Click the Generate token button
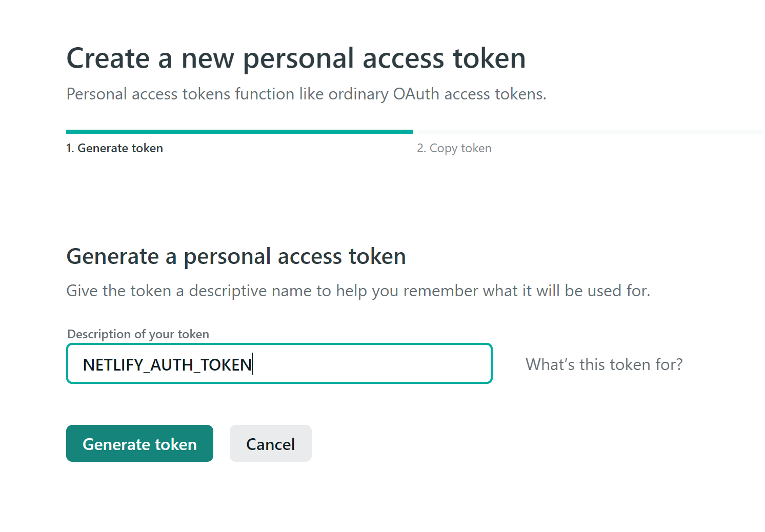 point(139,443)
